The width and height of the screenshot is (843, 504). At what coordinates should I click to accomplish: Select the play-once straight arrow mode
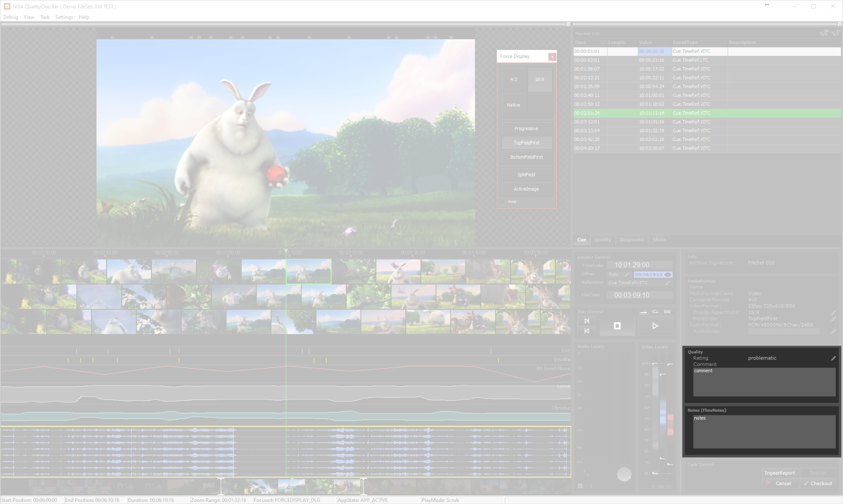644,312
